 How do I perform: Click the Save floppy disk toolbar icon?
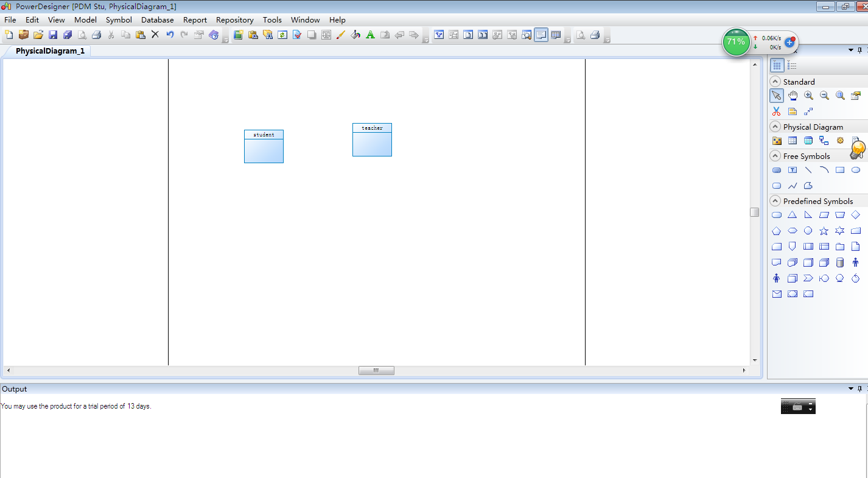(53, 35)
